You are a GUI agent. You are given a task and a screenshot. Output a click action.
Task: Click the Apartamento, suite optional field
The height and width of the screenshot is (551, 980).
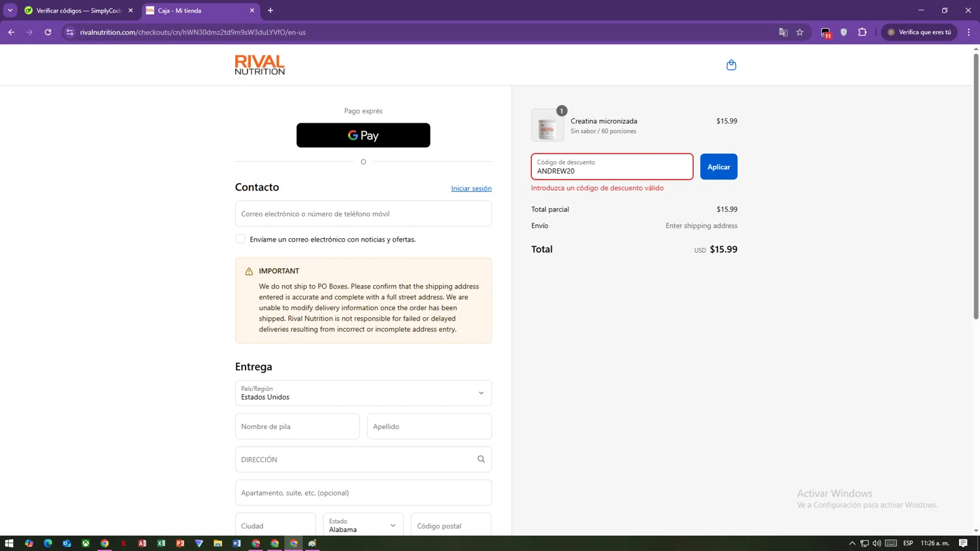pos(363,493)
